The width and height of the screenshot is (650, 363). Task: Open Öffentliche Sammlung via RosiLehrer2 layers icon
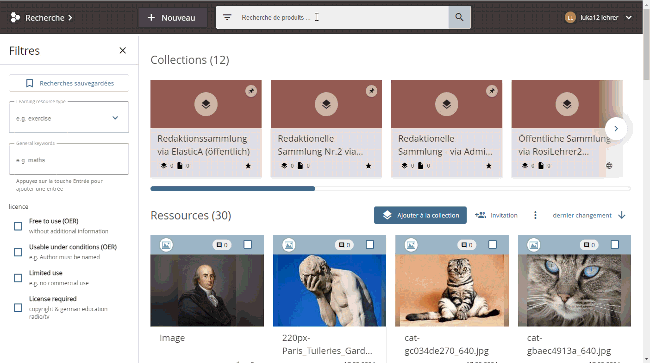[567, 104]
